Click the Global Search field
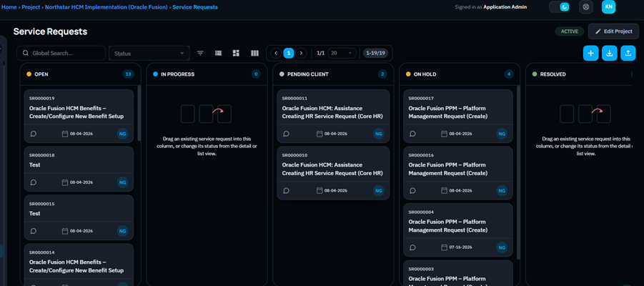 click(x=61, y=53)
